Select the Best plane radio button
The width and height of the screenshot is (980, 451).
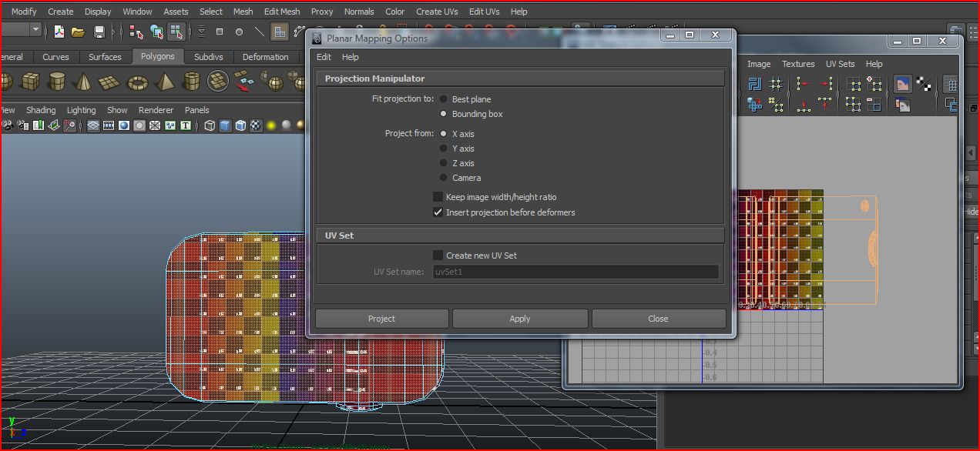[443, 99]
